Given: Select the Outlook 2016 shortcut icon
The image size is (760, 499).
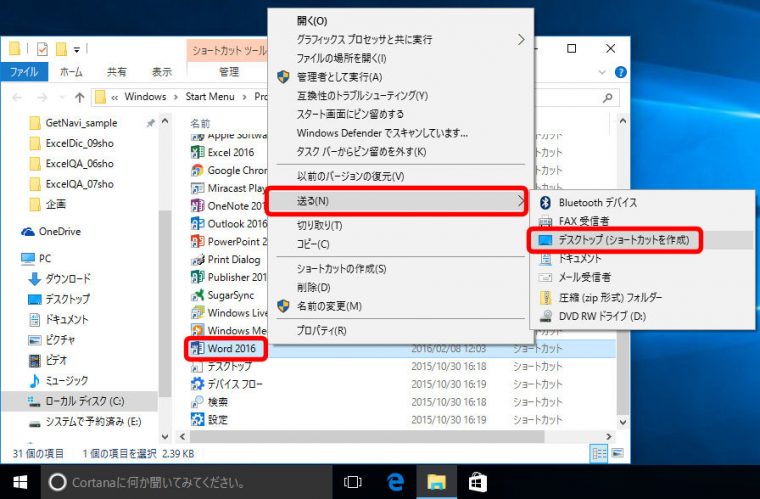Looking at the screenshot, I should (x=197, y=224).
